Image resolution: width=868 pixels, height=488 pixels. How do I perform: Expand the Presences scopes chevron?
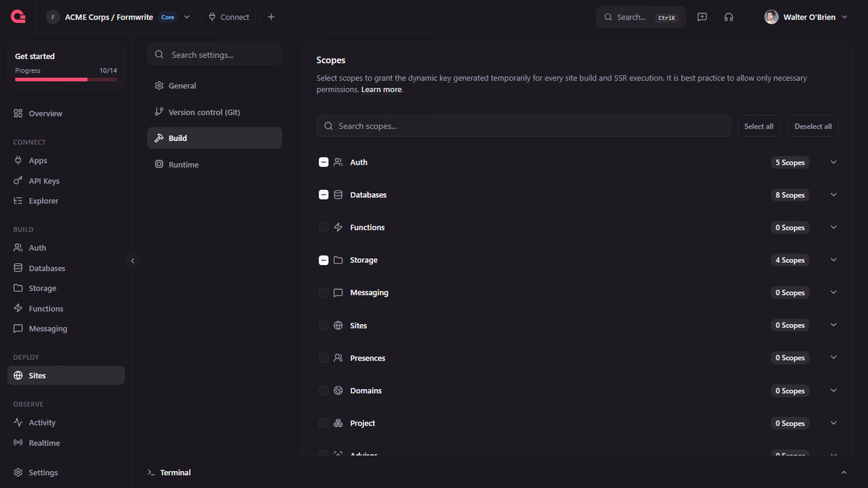[834, 357]
